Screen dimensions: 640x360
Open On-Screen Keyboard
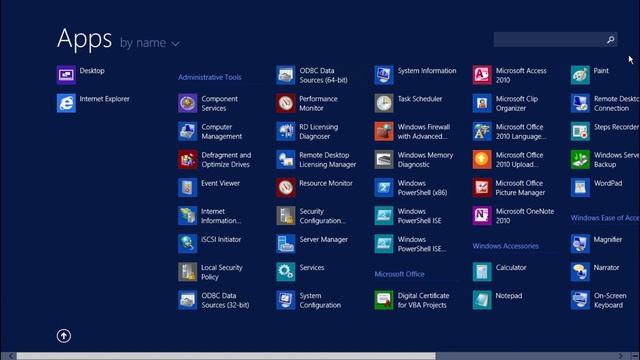pos(599,300)
